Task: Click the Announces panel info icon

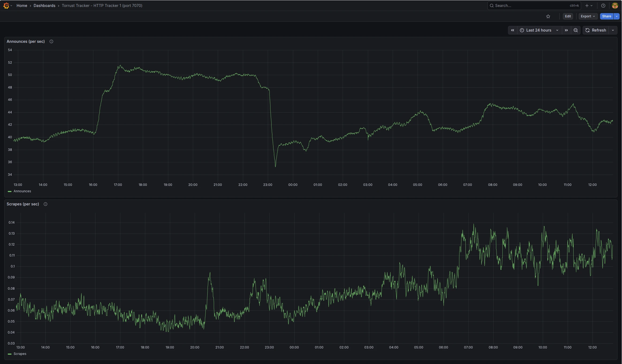Action: 51,41
